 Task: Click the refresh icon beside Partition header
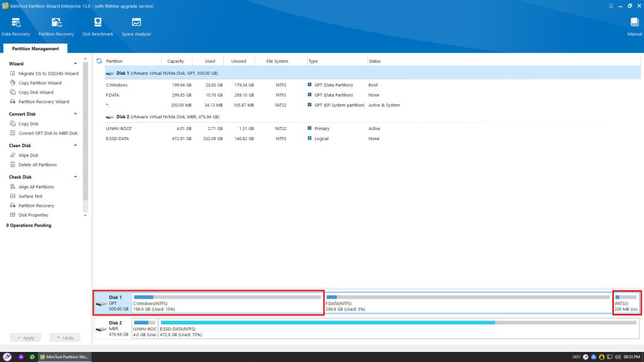click(99, 61)
